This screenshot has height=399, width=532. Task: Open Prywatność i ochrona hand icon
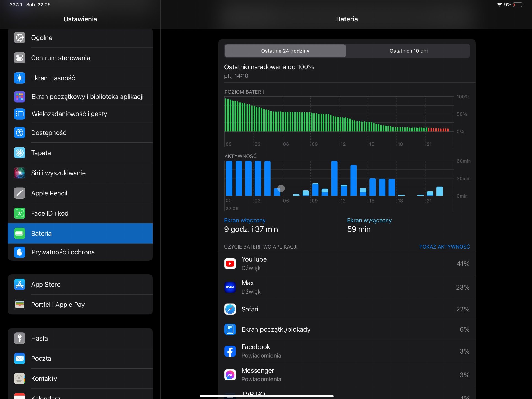point(19,252)
